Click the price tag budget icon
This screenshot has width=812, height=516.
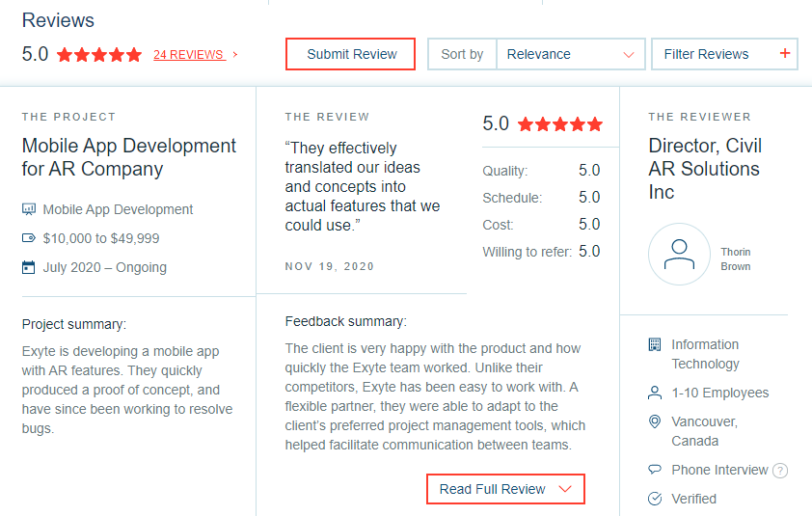[29, 238]
